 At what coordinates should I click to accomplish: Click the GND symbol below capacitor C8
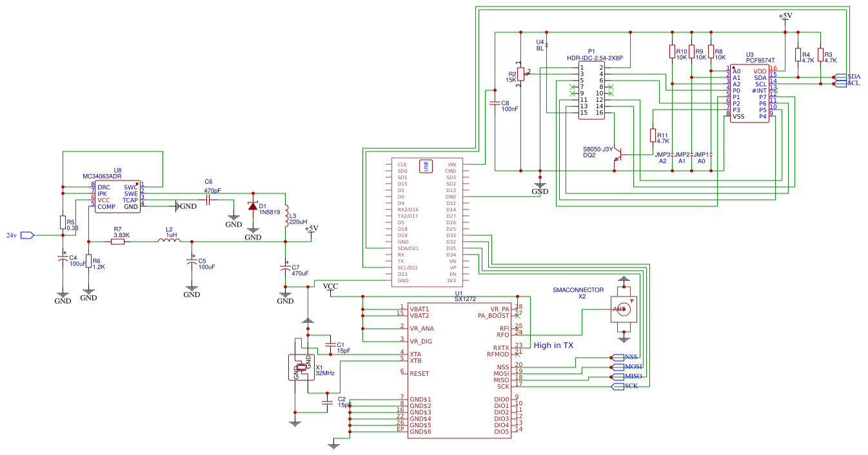[x=539, y=184]
